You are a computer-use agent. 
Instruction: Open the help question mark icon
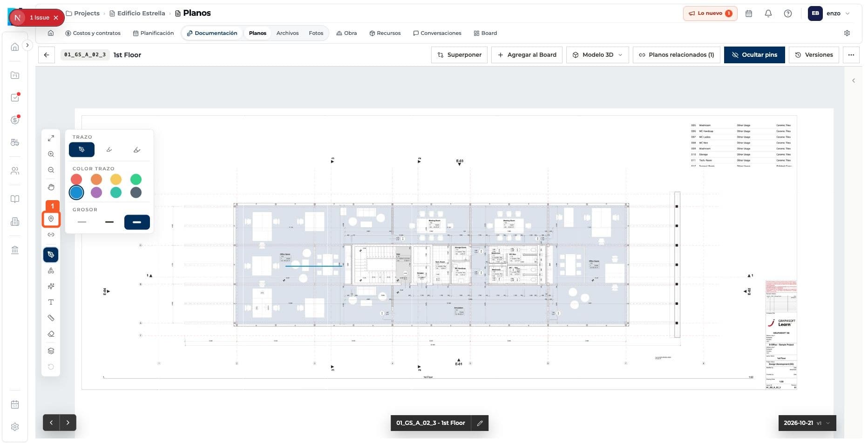click(788, 13)
